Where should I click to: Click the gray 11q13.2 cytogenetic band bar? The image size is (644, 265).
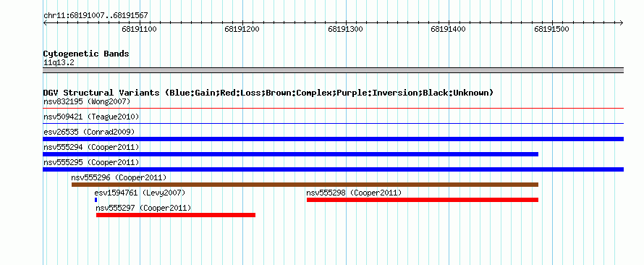click(333, 70)
